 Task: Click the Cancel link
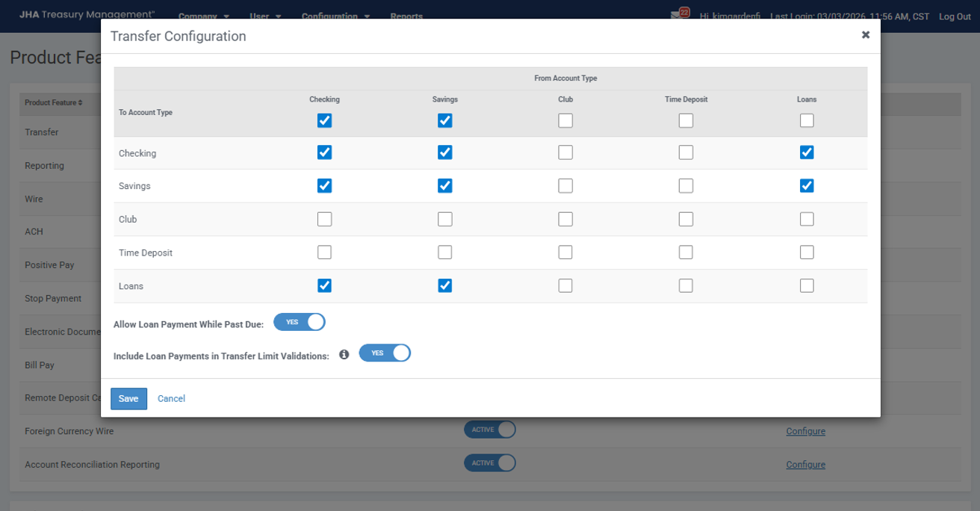(171, 399)
